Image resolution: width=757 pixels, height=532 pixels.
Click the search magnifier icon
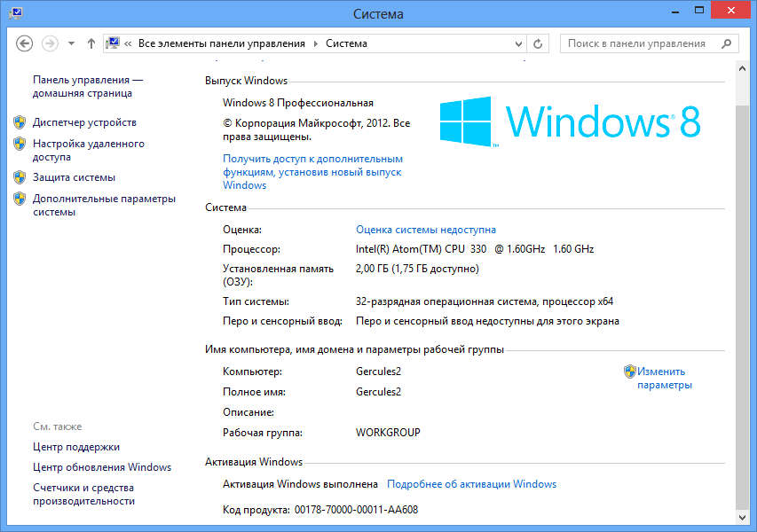point(726,44)
